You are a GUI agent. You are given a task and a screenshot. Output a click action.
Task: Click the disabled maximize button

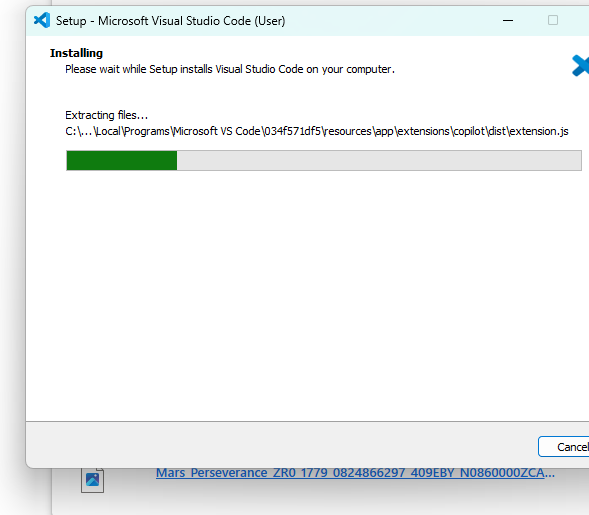553,20
